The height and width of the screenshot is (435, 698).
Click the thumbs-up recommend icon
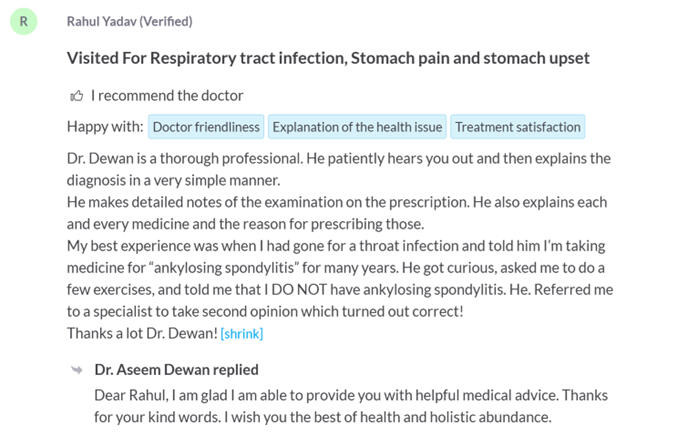(x=76, y=96)
